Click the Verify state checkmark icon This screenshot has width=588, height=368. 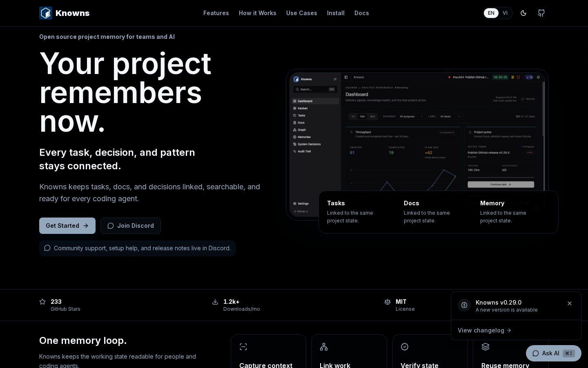tap(405, 347)
